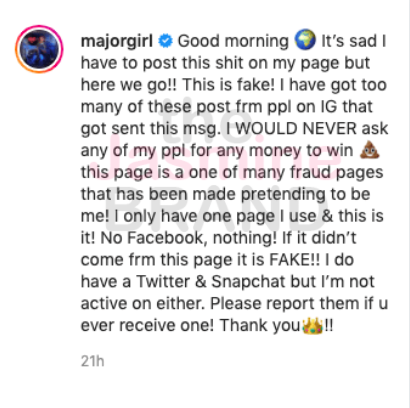
Task: Click the uppercase 'WOULD NEVER' text
Action: 295,128
